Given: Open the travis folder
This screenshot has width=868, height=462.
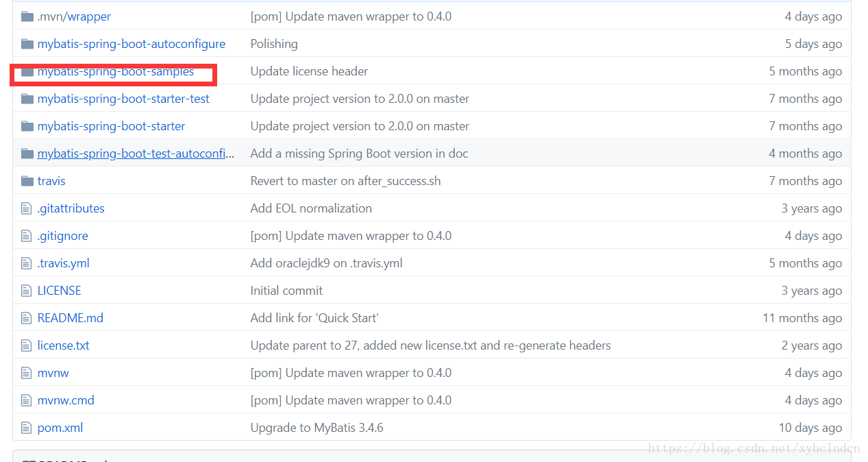Looking at the screenshot, I should (51, 181).
